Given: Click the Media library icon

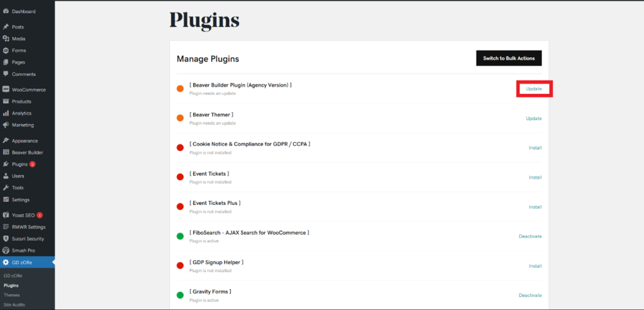Looking at the screenshot, I should [6, 38].
